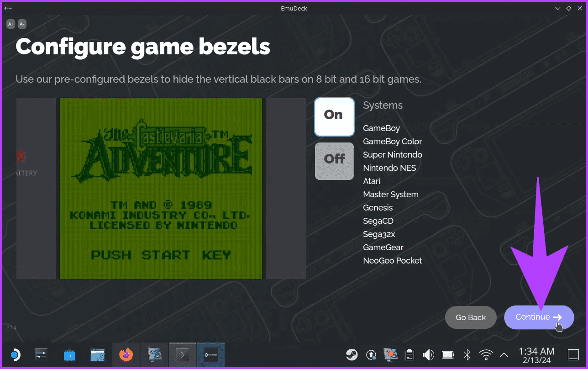
Task: Open the volume control tray icon
Action: pos(428,355)
